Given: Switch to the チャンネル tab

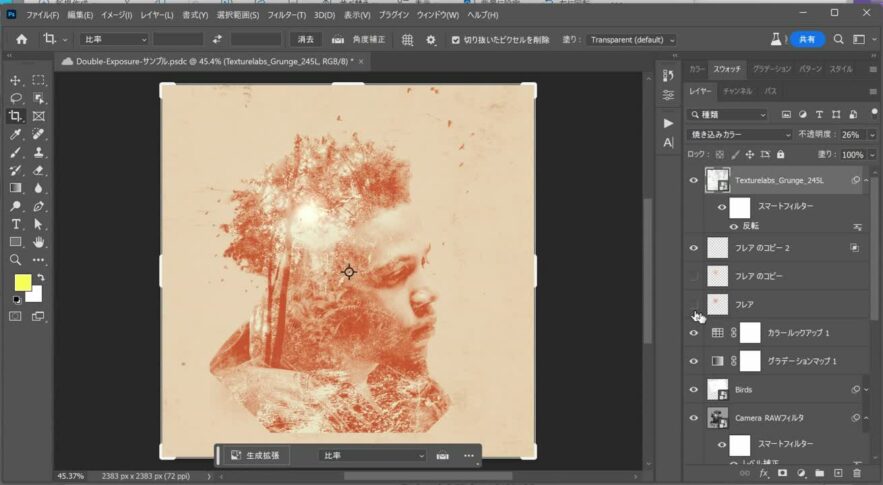Looking at the screenshot, I should tap(737, 91).
